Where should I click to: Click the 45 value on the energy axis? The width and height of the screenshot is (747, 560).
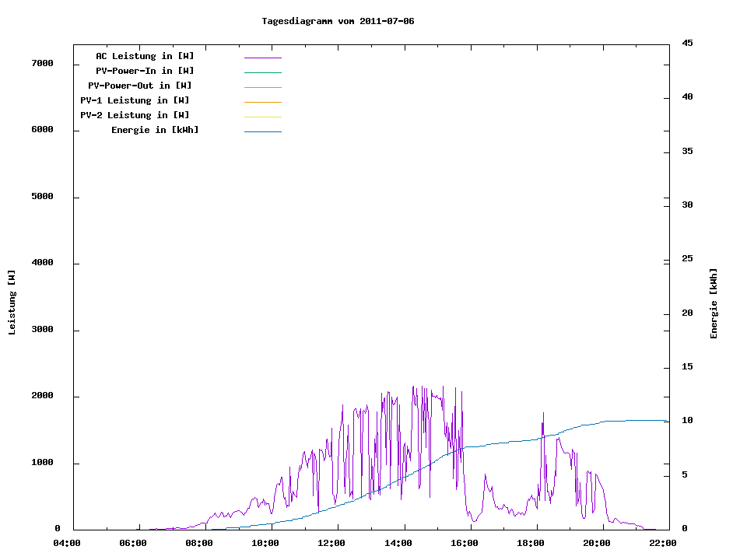pos(688,43)
